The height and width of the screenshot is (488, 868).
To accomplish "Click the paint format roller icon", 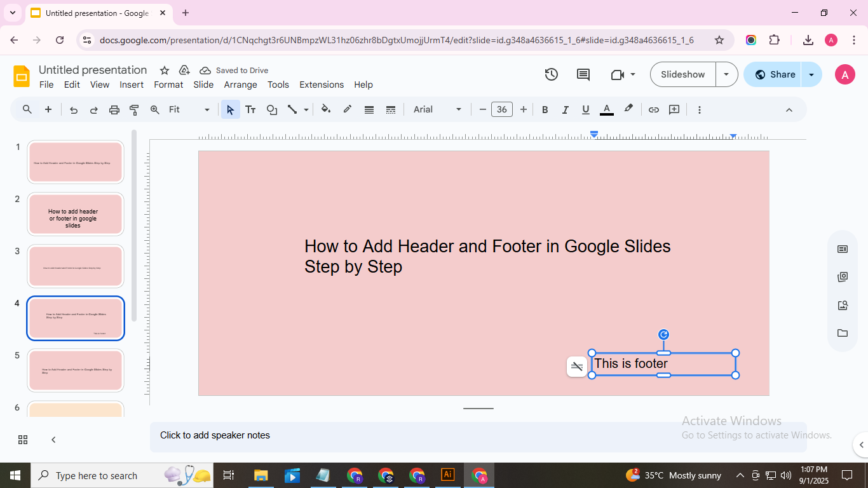I will pyautogui.click(x=134, y=110).
